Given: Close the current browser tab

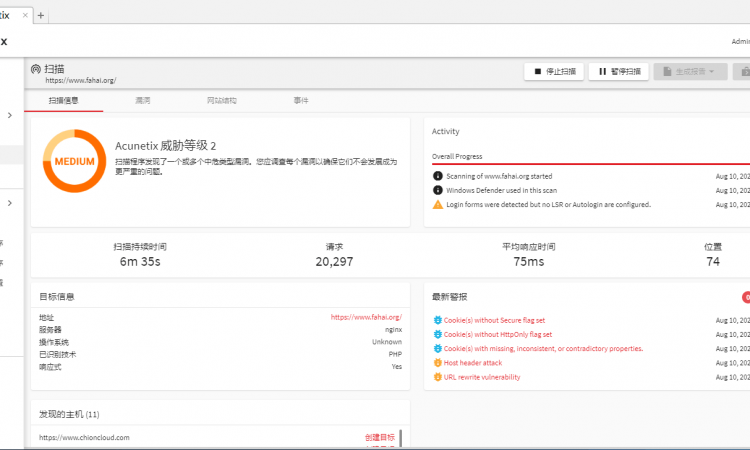Looking at the screenshot, I should point(20,16).
